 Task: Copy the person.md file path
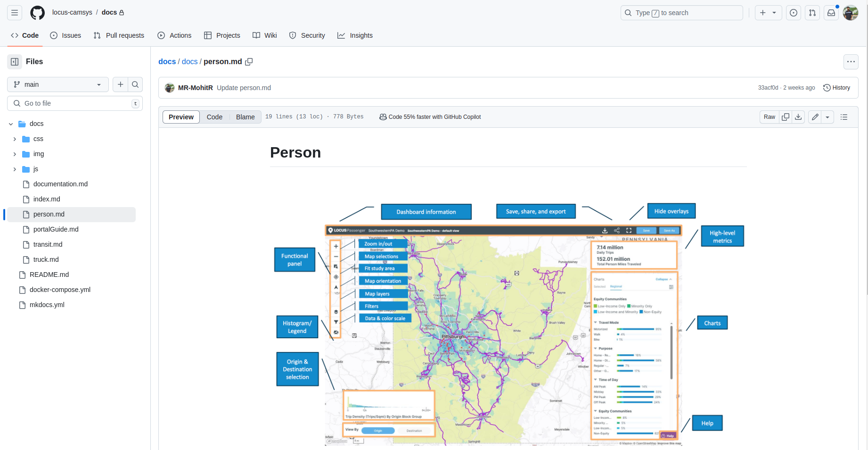tap(249, 62)
